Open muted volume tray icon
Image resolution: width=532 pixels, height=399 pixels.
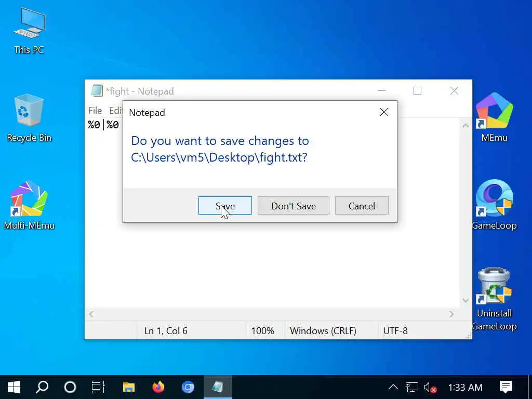430,387
